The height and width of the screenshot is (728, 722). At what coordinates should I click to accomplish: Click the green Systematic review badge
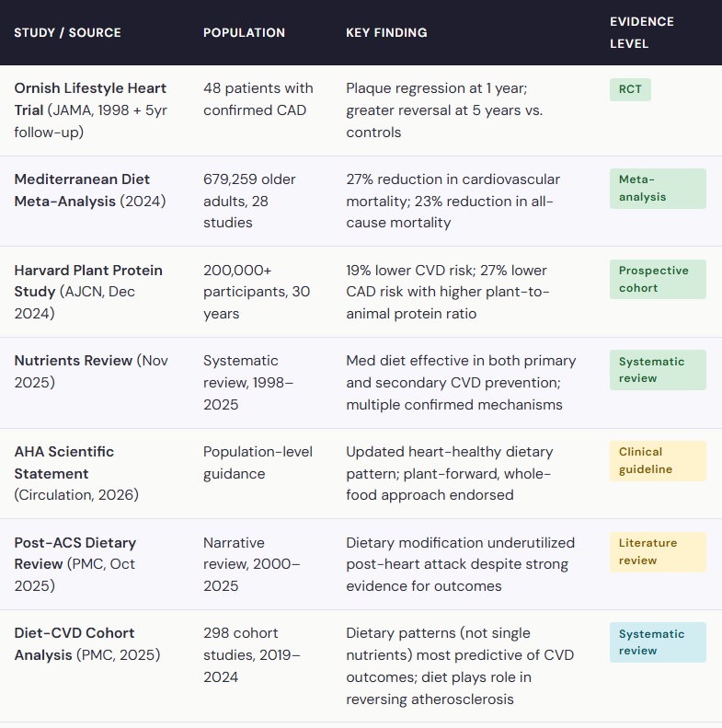658,370
